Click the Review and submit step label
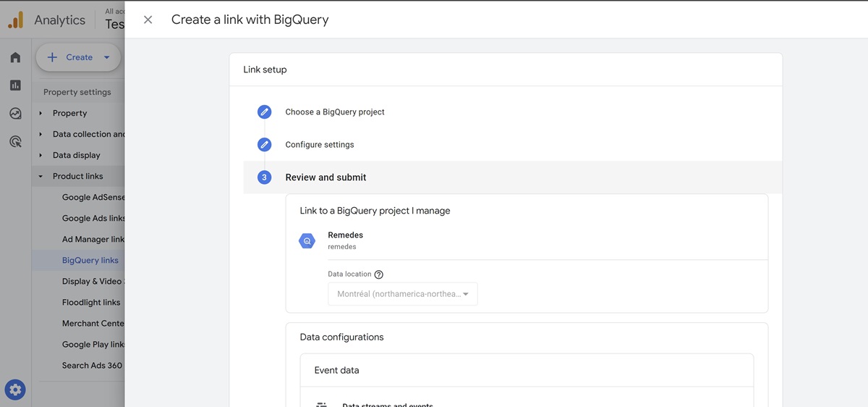 coord(325,177)
